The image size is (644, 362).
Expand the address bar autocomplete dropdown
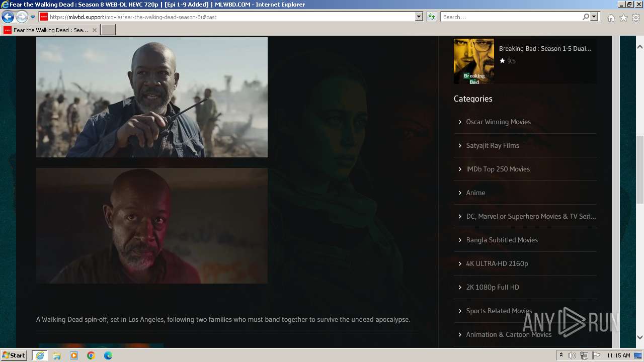coord(419,17)
